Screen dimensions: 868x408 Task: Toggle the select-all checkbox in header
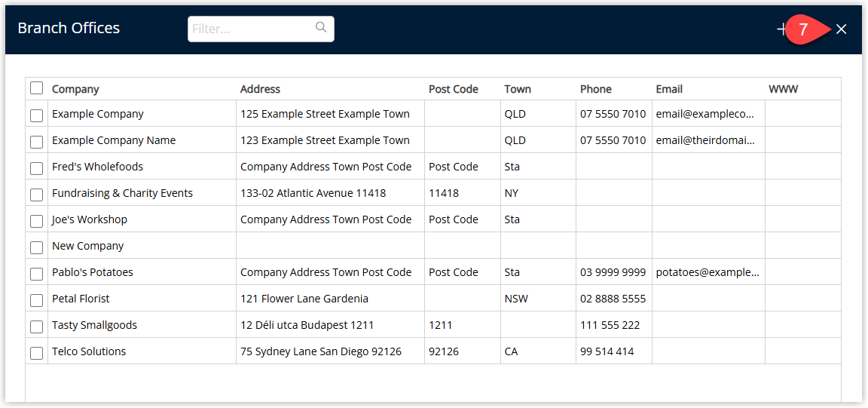(x=36, y=88)
